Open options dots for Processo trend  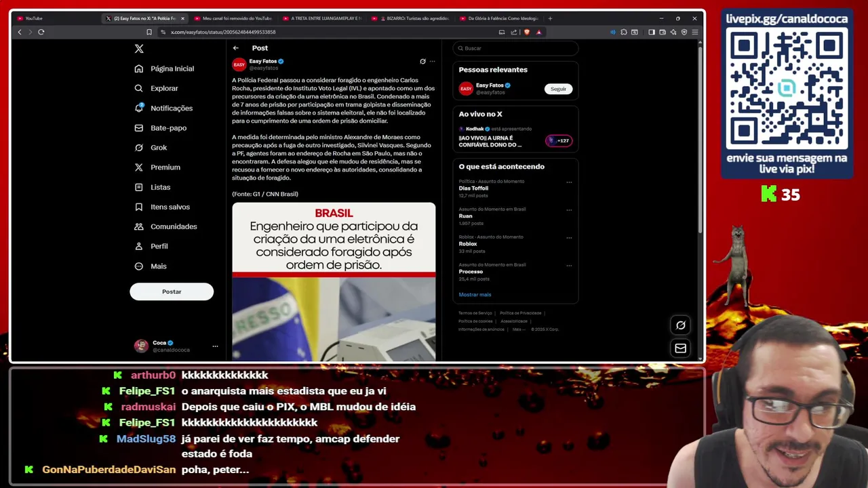pyautogui.click(x=569, y=265)
